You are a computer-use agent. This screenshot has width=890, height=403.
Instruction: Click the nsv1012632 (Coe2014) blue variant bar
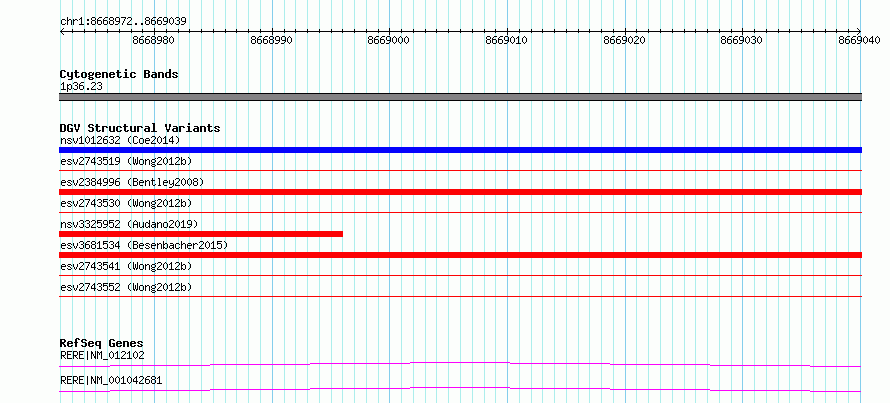[x=460, y=150]
